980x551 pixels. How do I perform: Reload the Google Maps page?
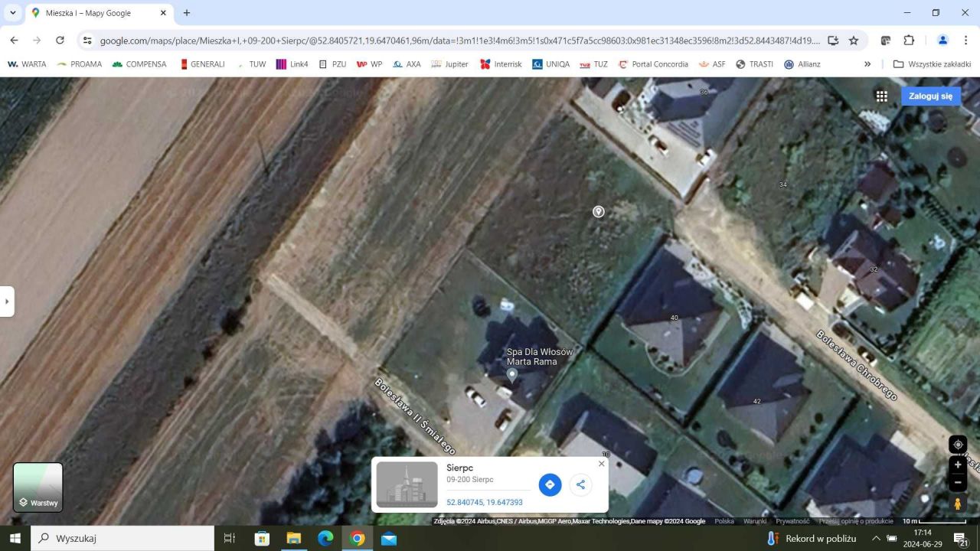(60, 41)
